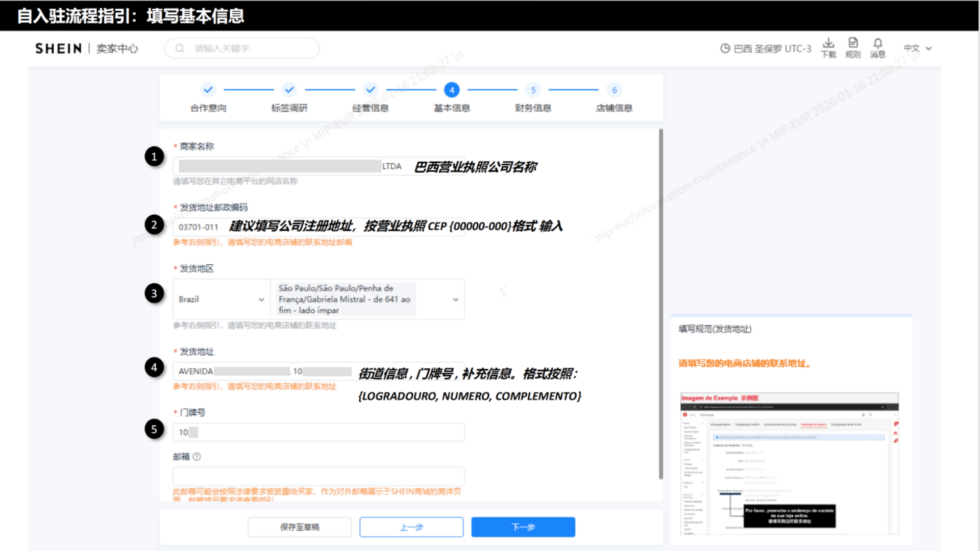The image size is (980, 551).
Task: Click the keyword search box
Action: (x=242, y=48)
